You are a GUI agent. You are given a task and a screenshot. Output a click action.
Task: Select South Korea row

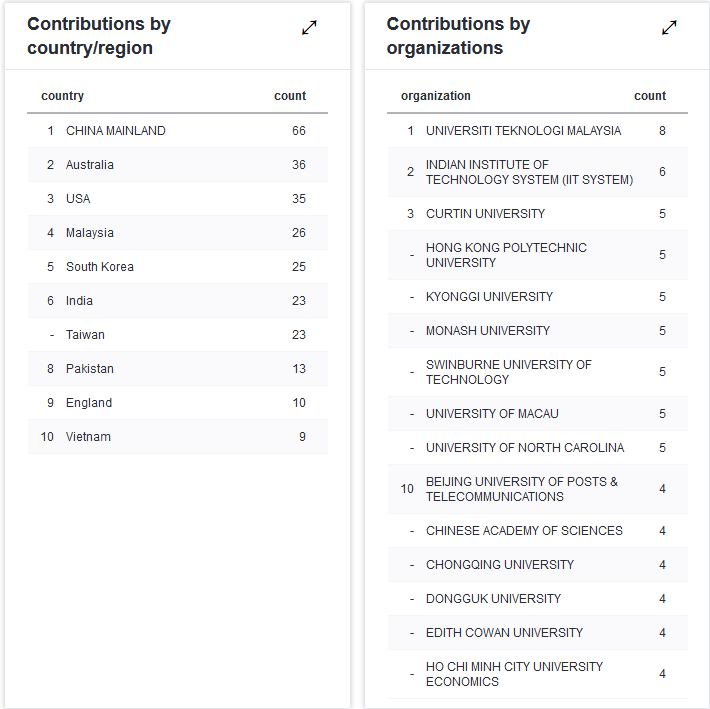click(100, 267)
